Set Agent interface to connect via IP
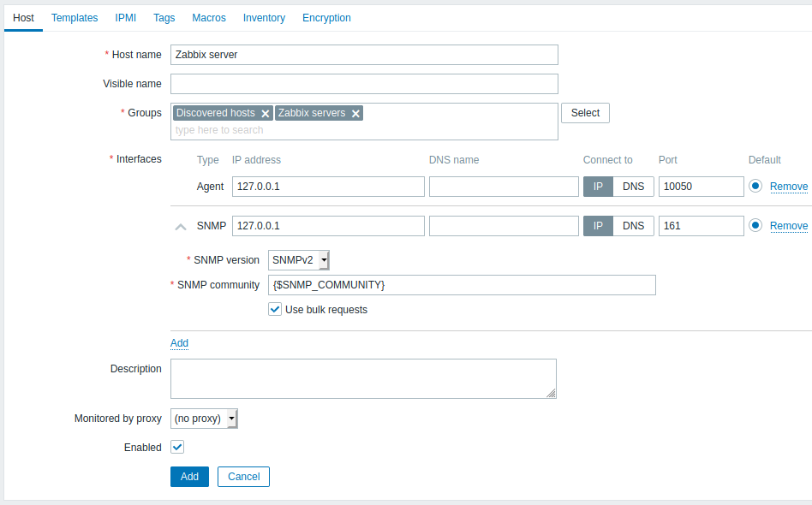Image resolution: width=812 pixels, height=505 pixels. [x=598, y=187]
